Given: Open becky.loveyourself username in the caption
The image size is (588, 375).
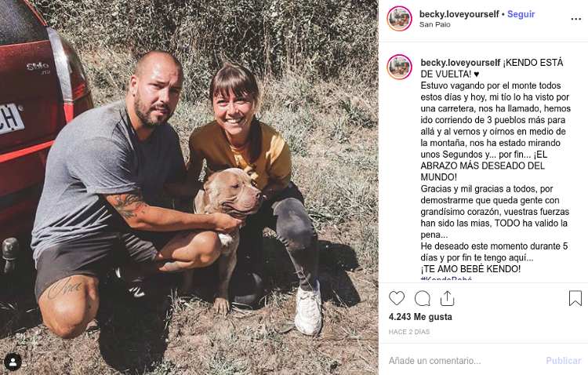Looking at the screenshot, I should point(460,63).
